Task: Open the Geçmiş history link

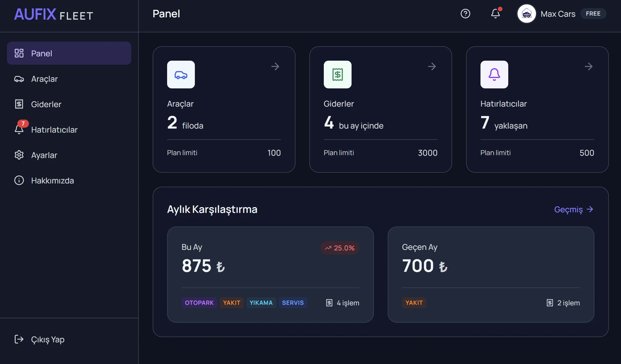Action: click(x=574, y=209)
